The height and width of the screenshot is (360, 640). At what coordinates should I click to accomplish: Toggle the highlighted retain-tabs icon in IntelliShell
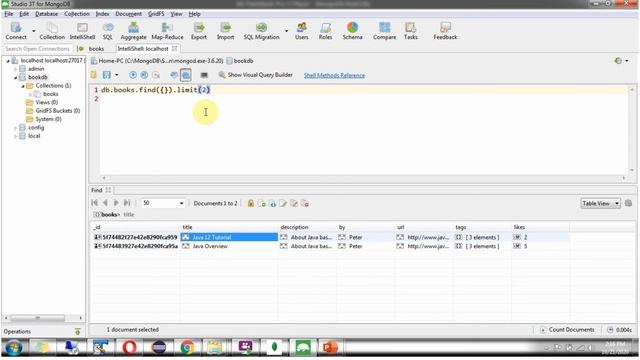186,75
